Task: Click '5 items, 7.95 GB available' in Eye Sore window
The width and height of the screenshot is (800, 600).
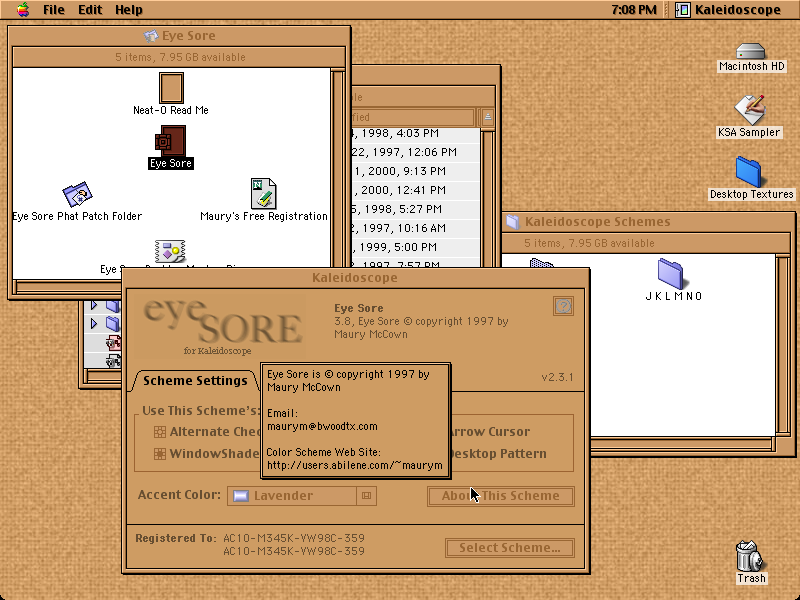Action: 180,57
